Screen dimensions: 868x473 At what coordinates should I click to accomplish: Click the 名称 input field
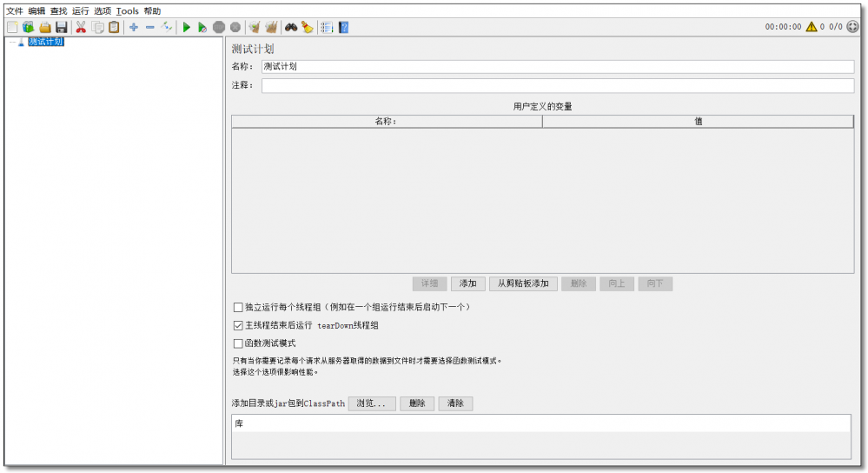coord(558,66)
